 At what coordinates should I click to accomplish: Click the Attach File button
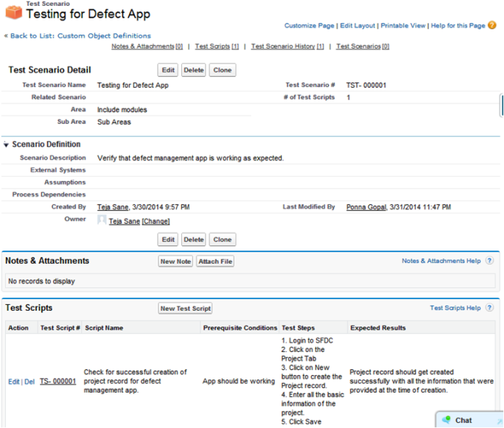tap(215, 262)
